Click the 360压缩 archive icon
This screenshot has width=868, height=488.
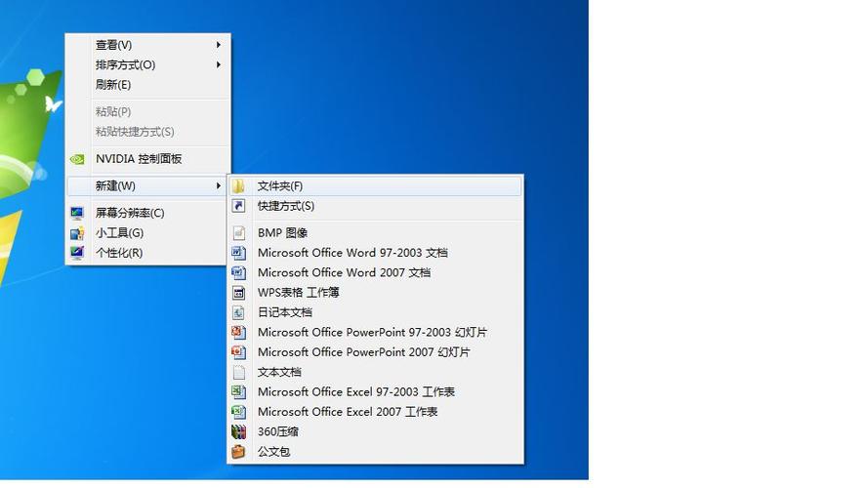click(x=238, y=432)
